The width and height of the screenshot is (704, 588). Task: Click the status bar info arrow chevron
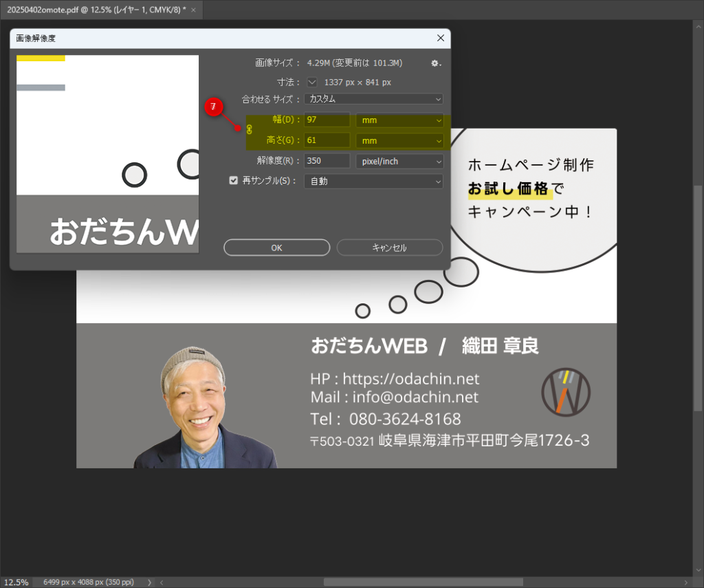pyautogui.click(x=149, y=582)
